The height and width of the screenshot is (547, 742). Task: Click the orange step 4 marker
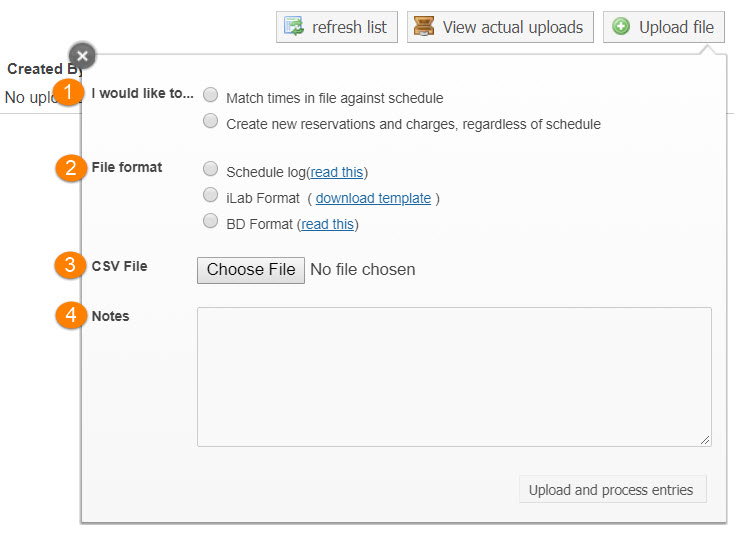tap(69, 316)
